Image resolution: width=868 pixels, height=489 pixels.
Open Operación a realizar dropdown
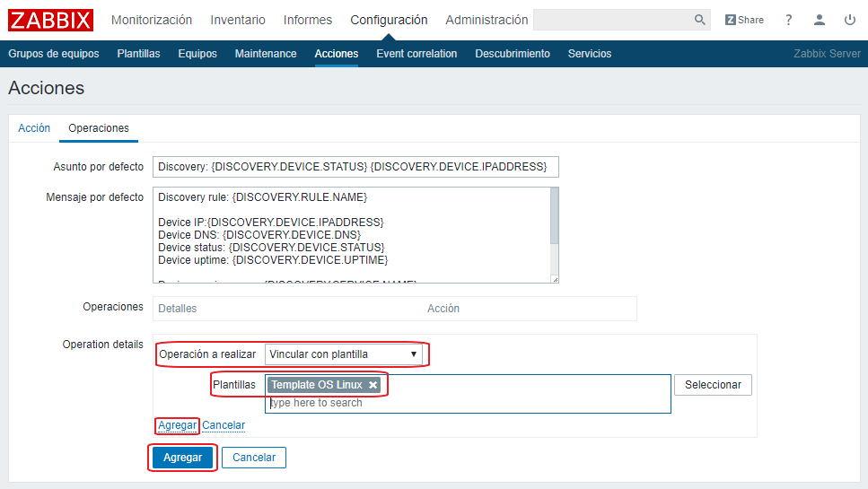(343, 354)
